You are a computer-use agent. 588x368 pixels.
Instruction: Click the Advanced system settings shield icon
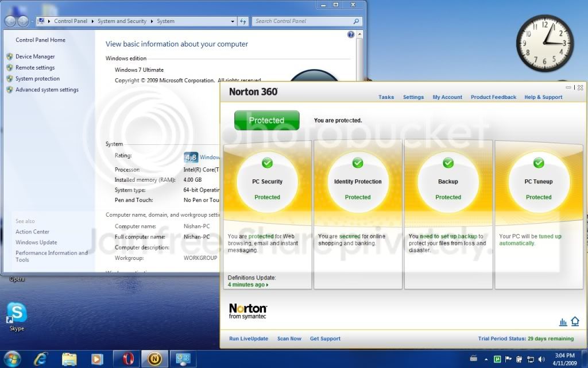10,90
